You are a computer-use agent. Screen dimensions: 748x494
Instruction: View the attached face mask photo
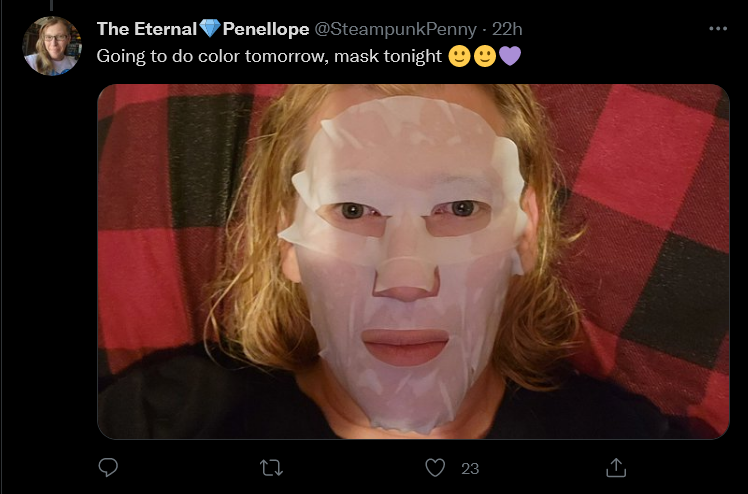tap(413, 261)
